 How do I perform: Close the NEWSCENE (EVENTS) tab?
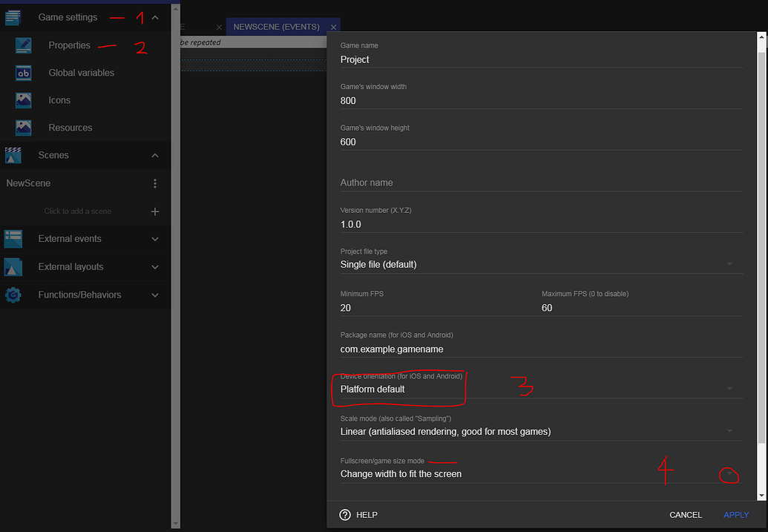point(333,25)
